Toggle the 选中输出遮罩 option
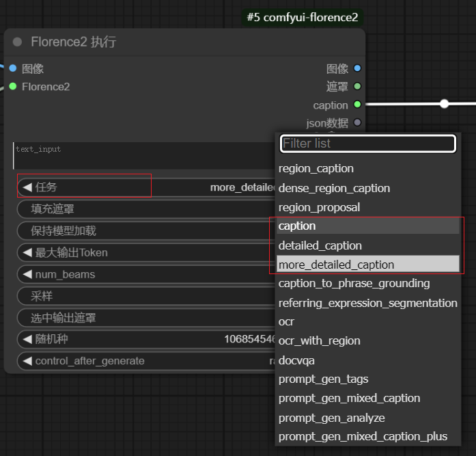 [x=146, y=318]
